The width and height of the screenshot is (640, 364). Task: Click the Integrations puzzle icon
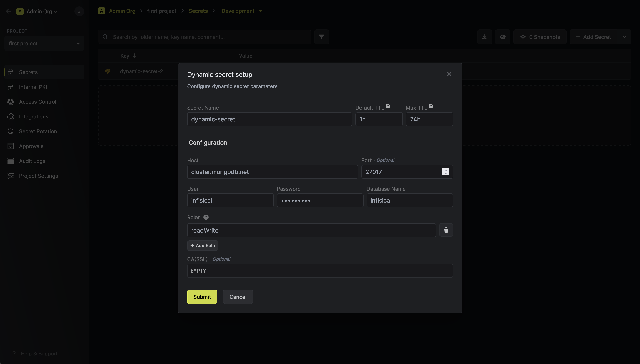tap(11, 116)
